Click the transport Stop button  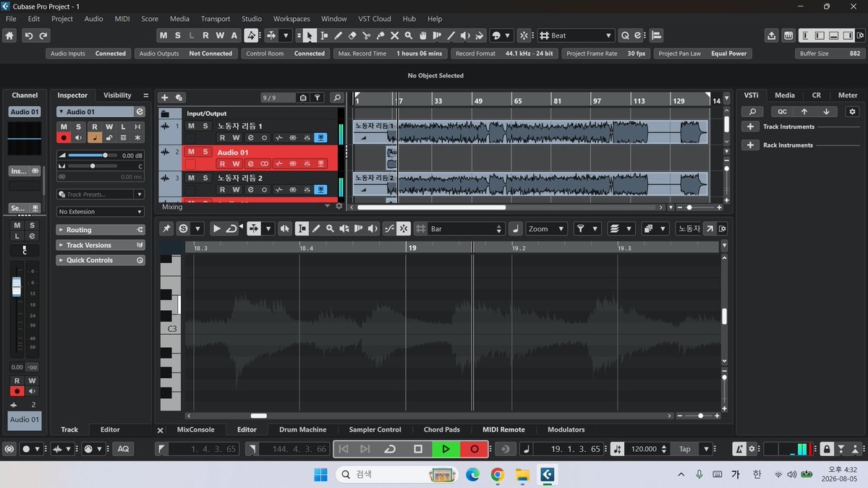click(x=418, y=449)
